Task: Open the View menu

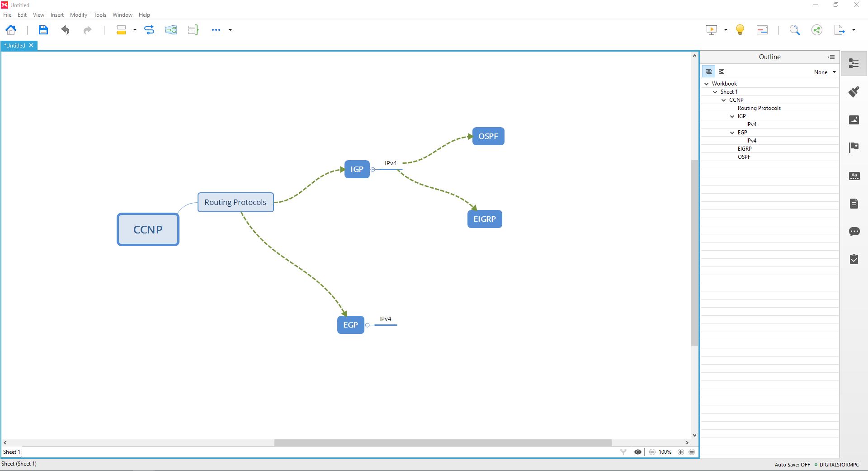Action: [38, 15]
